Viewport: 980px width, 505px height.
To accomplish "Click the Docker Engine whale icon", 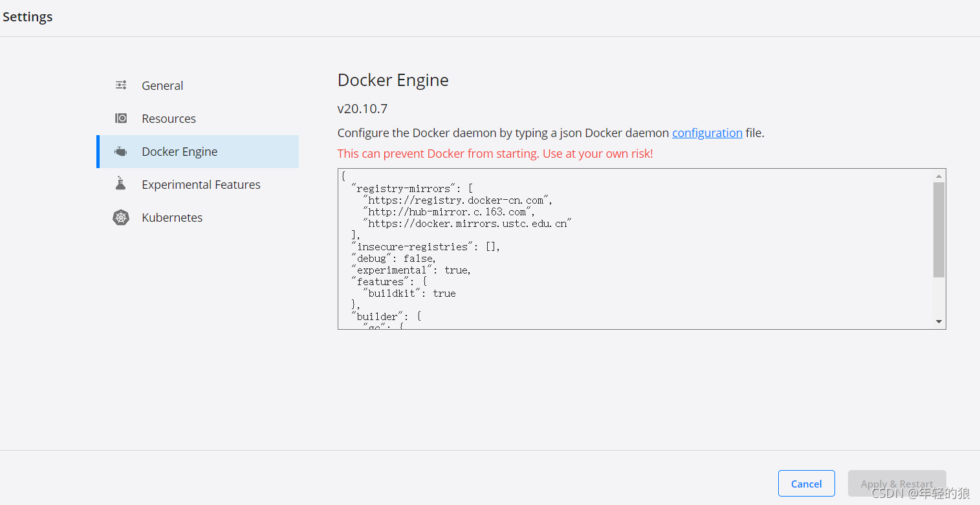I will [121, 151].
